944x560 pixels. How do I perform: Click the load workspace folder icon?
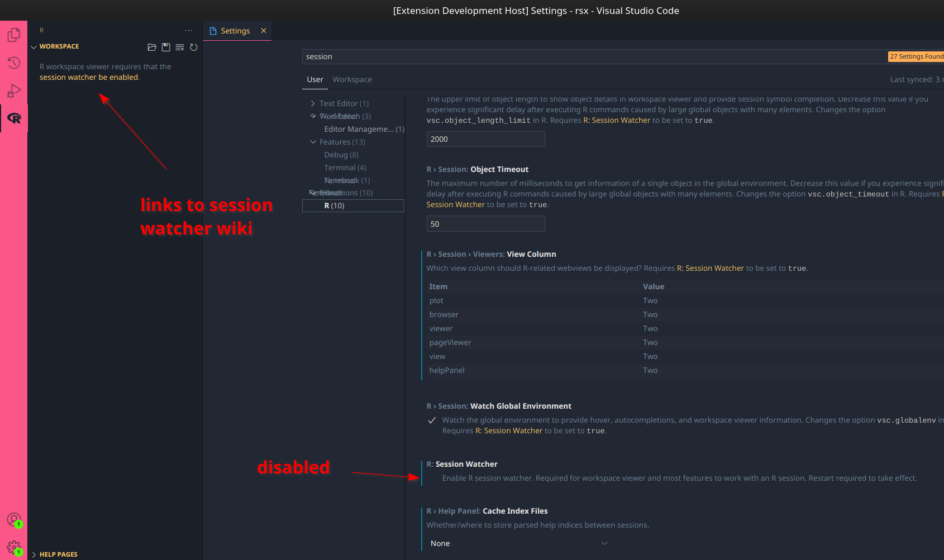152,47
